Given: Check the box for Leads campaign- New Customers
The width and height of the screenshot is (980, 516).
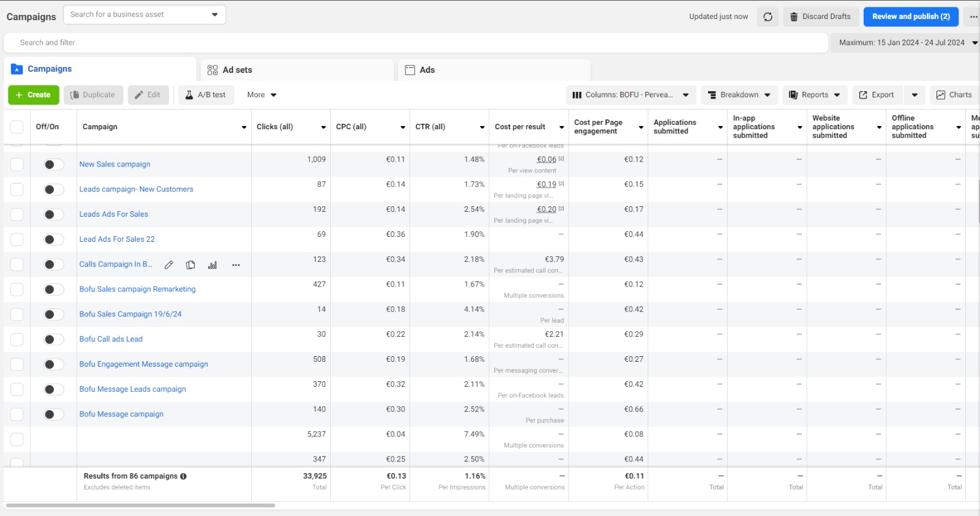Looking at the screenshot, I should pos(17,190).
